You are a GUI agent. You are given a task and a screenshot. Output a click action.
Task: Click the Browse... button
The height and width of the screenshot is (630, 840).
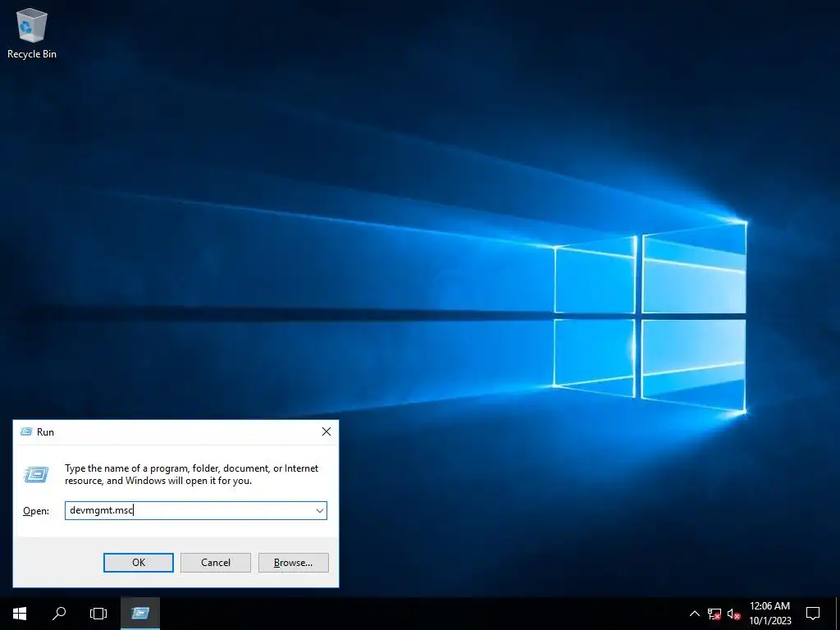293,563
